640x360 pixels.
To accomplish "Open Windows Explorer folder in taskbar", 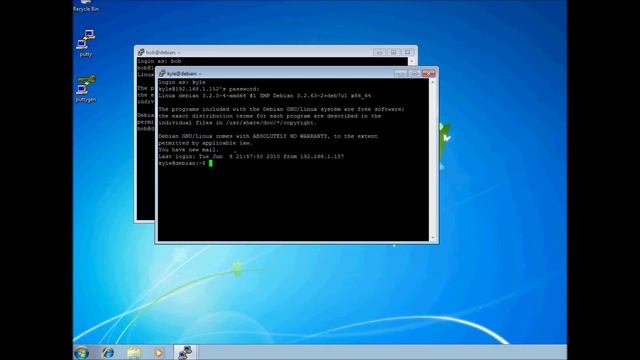I will point(133,352).
